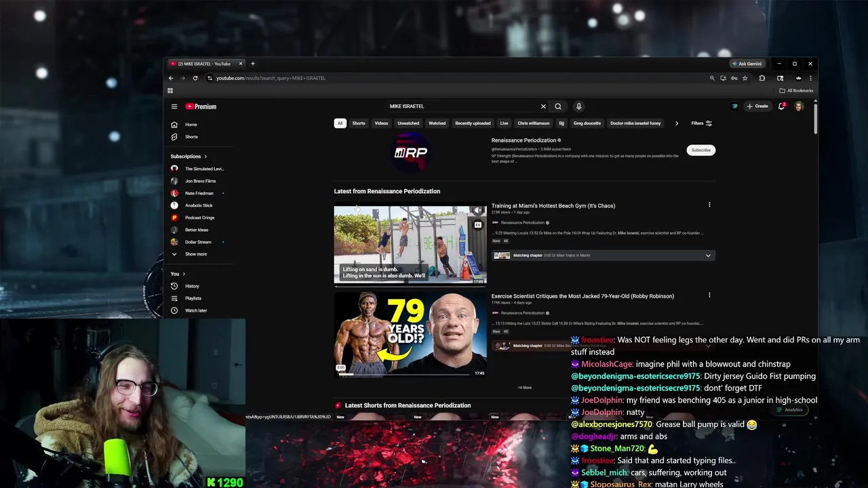Image resolution: width=868 pixels, height=488 pixels.
Task: Bookmark this page with the star icon
Action: pos(745,78)
